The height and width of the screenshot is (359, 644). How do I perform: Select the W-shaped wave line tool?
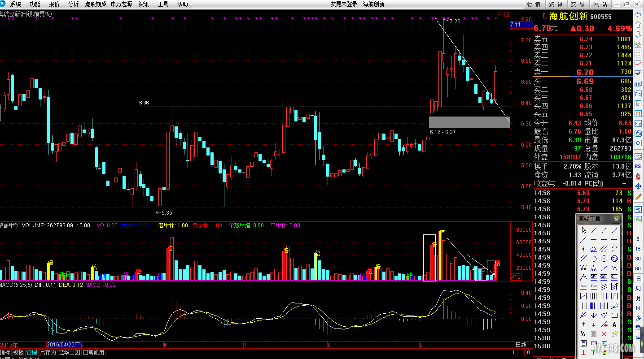583,268
